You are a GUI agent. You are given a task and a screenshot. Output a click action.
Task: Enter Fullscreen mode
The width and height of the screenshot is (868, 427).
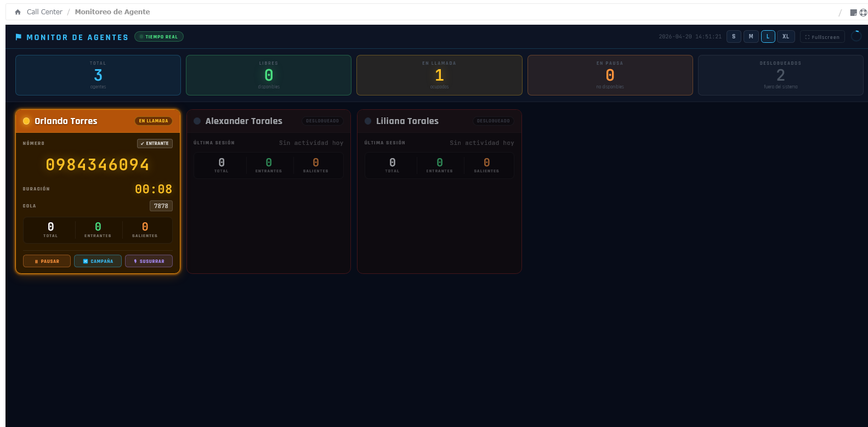point(822,37)
